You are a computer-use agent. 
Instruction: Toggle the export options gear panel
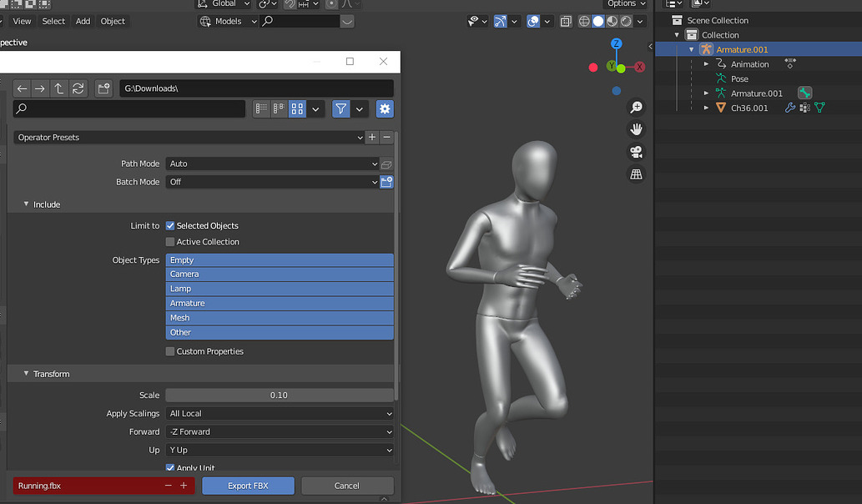[385, 108]
